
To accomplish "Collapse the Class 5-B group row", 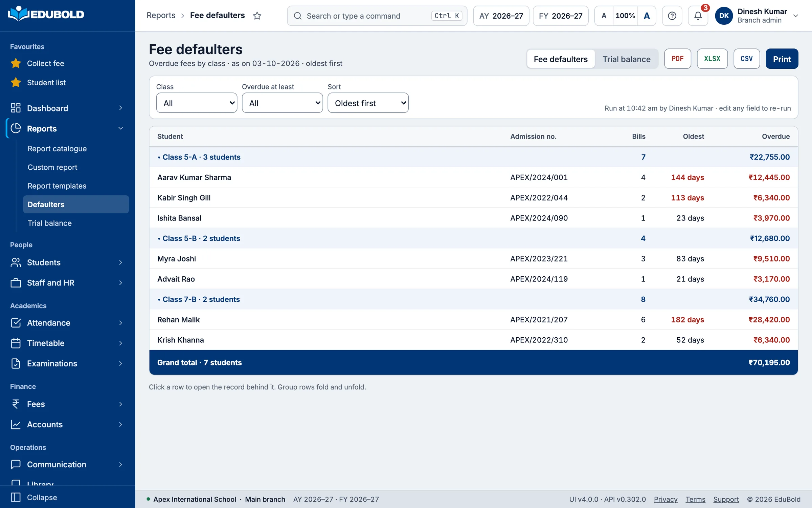I will click(473, 238).
